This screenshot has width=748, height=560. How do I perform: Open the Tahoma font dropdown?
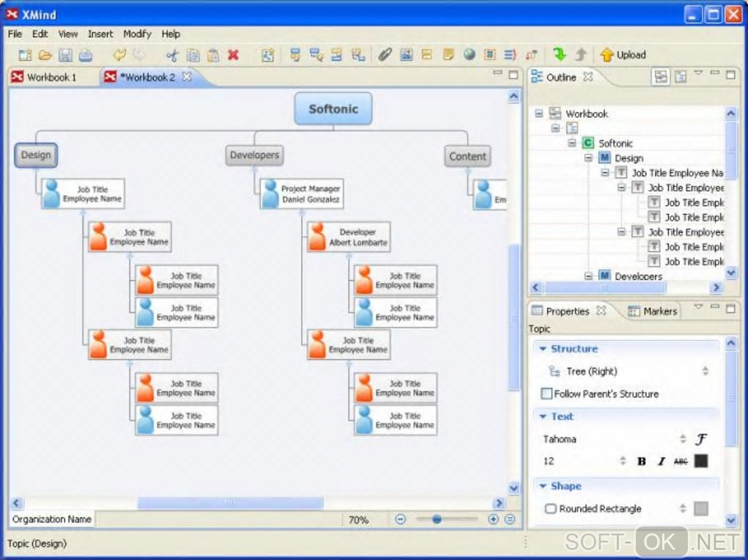[683, 439]
